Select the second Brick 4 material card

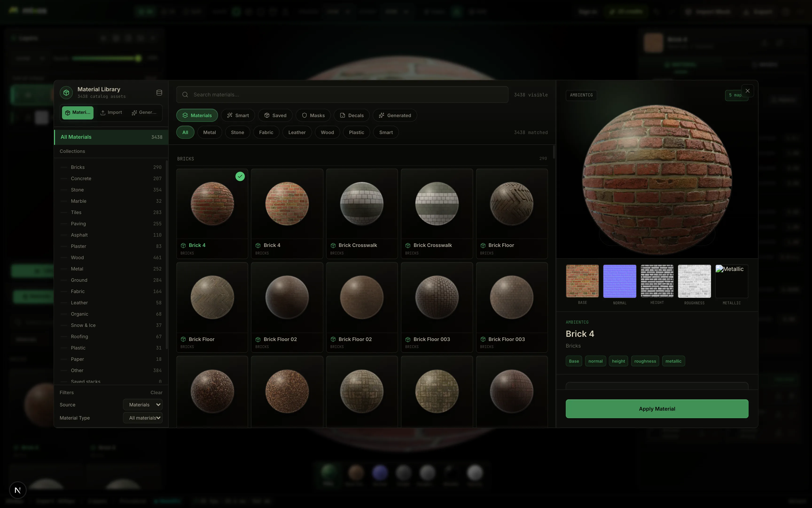click(287, 214)
